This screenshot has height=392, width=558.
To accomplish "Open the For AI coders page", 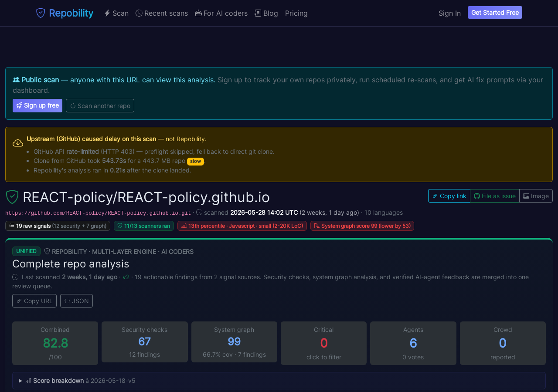I will pos(221,13).
